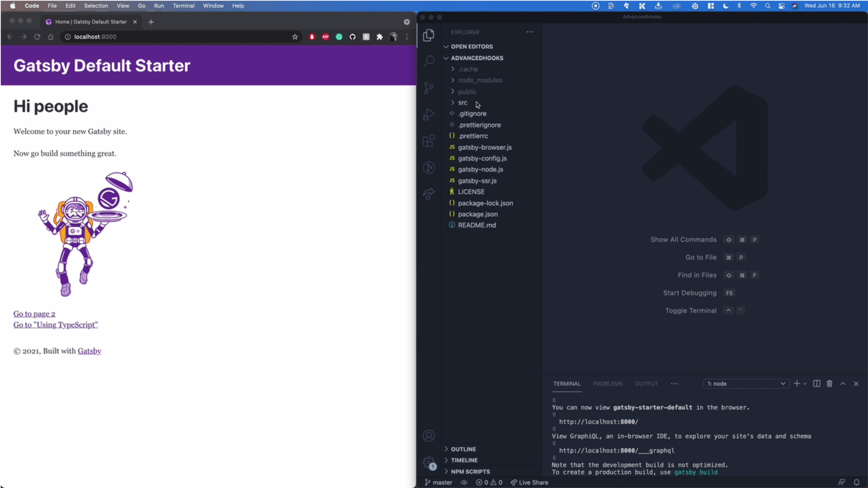Open gatsby-config.js file

[482, 158]
